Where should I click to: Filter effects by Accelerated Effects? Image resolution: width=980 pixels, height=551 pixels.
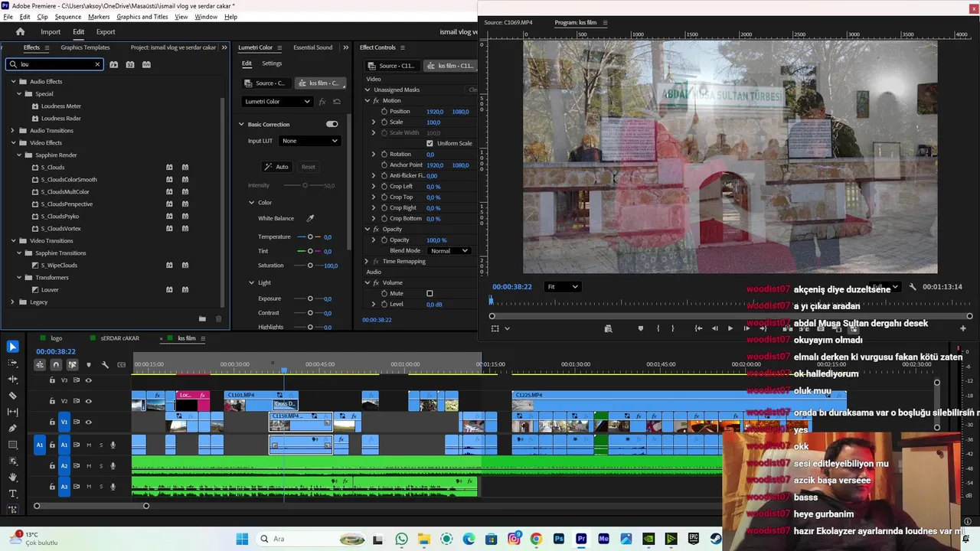click(x=113, y=64)
